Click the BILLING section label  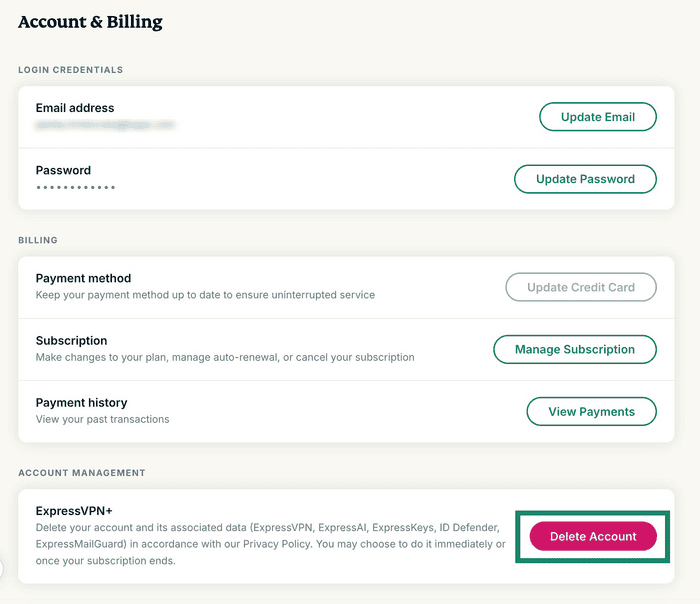coord(38,240)
